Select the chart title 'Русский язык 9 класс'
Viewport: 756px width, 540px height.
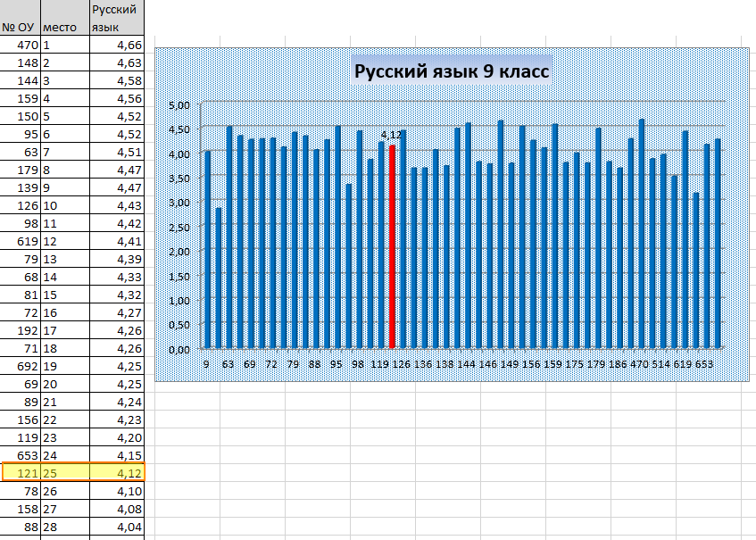coord(452,71)
